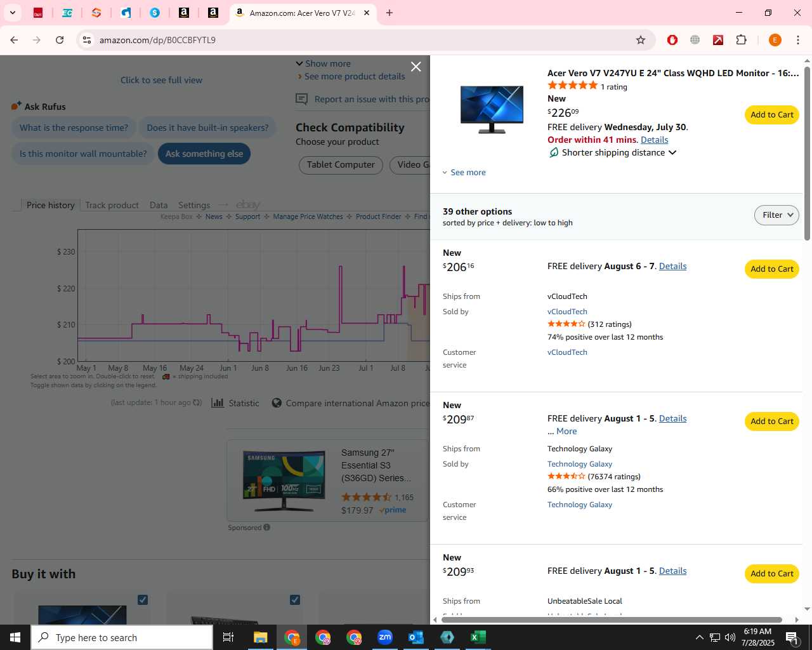This screenshot has height=650, width=812.
Task: Close the offers side panel with X
Action: [x=416, y=67]
